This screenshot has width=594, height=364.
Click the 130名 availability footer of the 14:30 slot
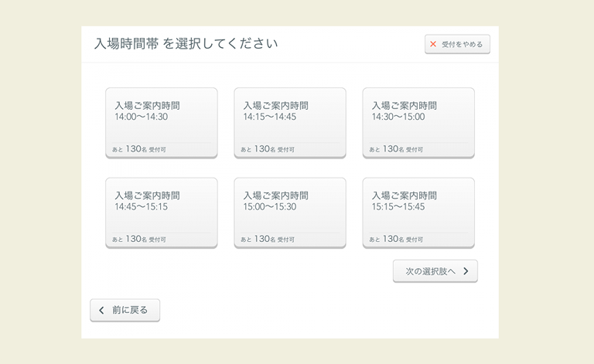tap(396, 149)
